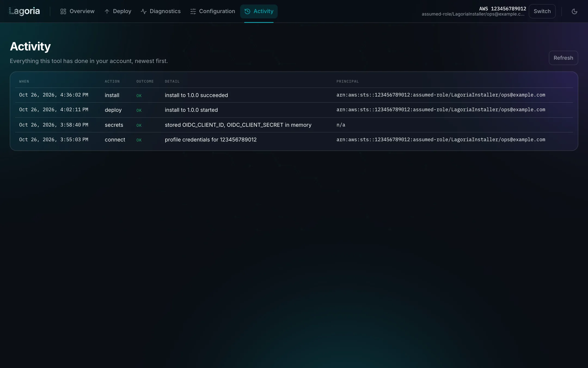
Task: Toggle dark mode with the moon icon
Action: [574, 11]
